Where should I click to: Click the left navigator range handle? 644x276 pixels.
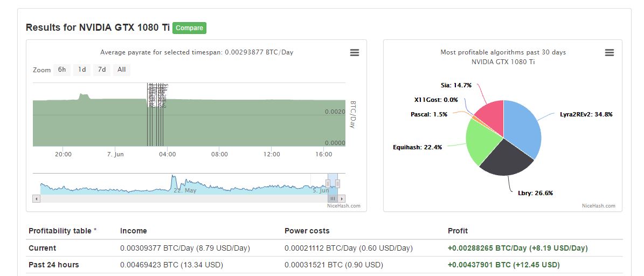(x=328, y=183)
